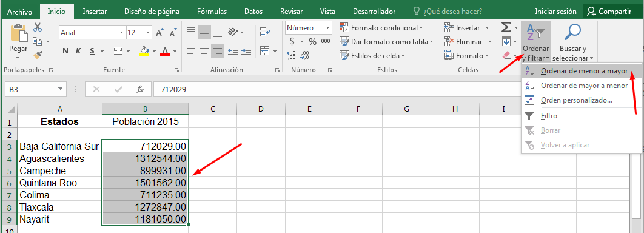Select cell containing Quintana Roo
This screenshot has width=644, height=233.
[60, 183]
